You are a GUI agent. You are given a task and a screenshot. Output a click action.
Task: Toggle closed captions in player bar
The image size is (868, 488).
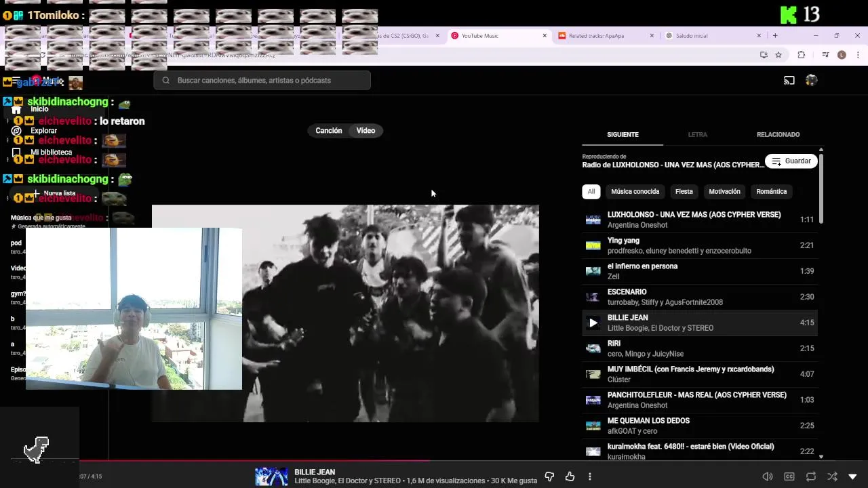789,477
